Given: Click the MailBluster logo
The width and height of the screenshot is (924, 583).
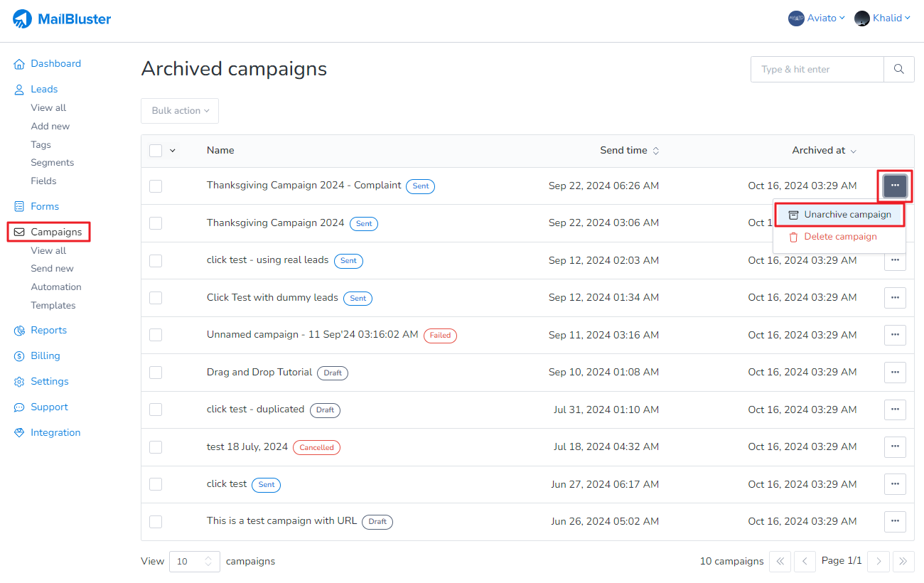Looking at the screenshot, I should pyautogui.click(x=62, y=19).
